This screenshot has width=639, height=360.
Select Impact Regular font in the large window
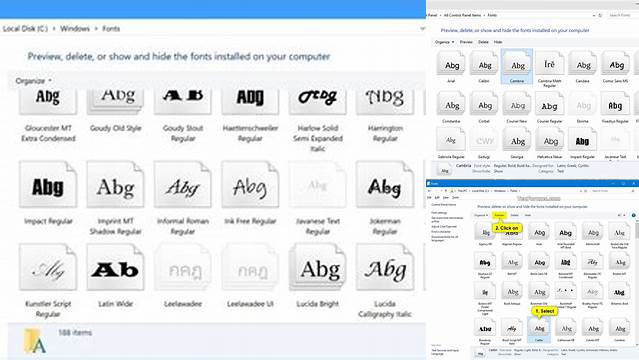(48, 185)
